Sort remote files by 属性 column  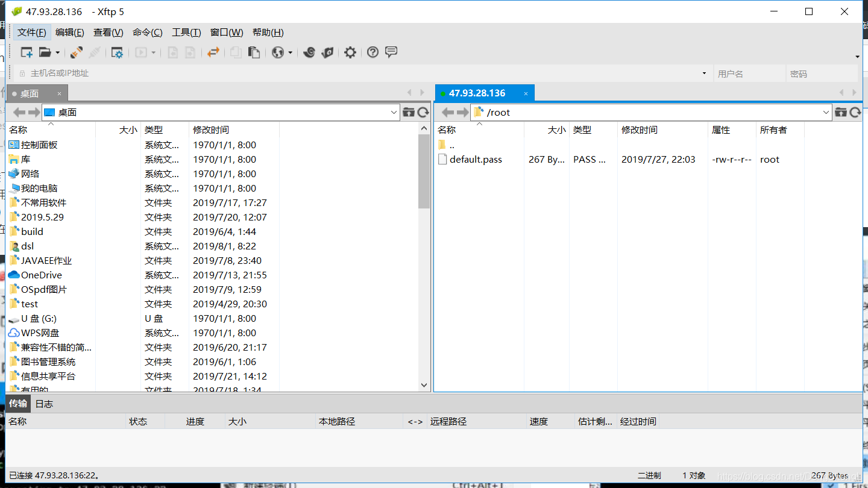pos(721,130)
